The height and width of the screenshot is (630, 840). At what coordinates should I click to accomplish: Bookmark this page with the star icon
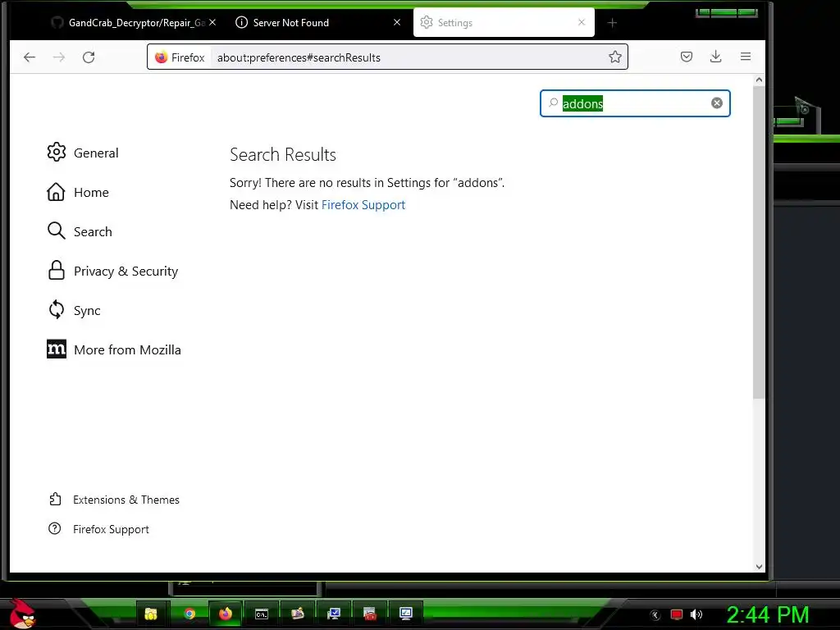click(x=615, y=57)
